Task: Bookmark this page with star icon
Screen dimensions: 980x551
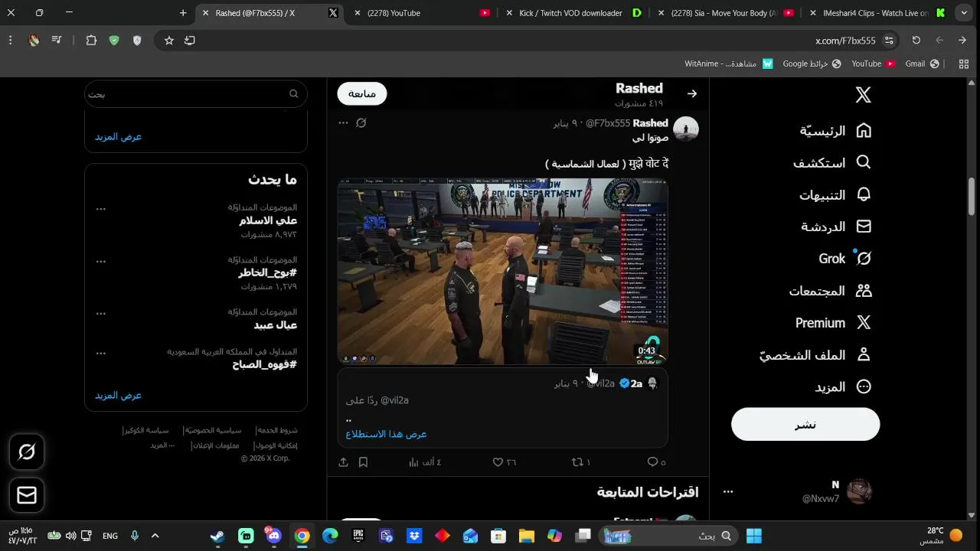Action: (169, 41)
